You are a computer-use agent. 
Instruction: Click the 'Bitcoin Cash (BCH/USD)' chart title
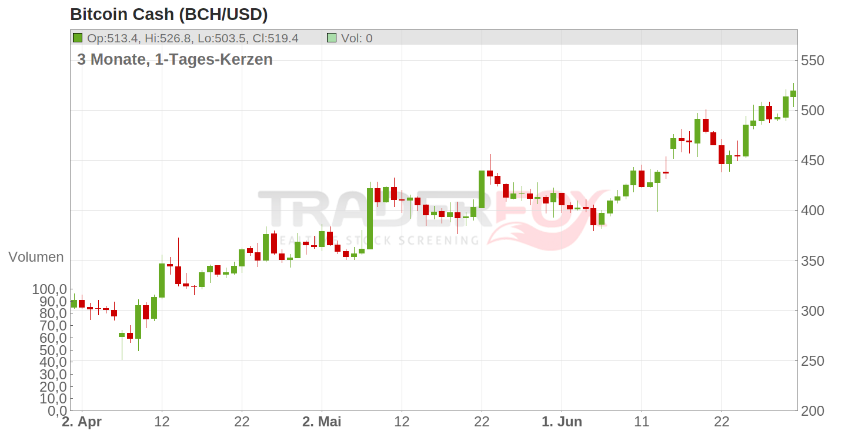click(169, 14)
